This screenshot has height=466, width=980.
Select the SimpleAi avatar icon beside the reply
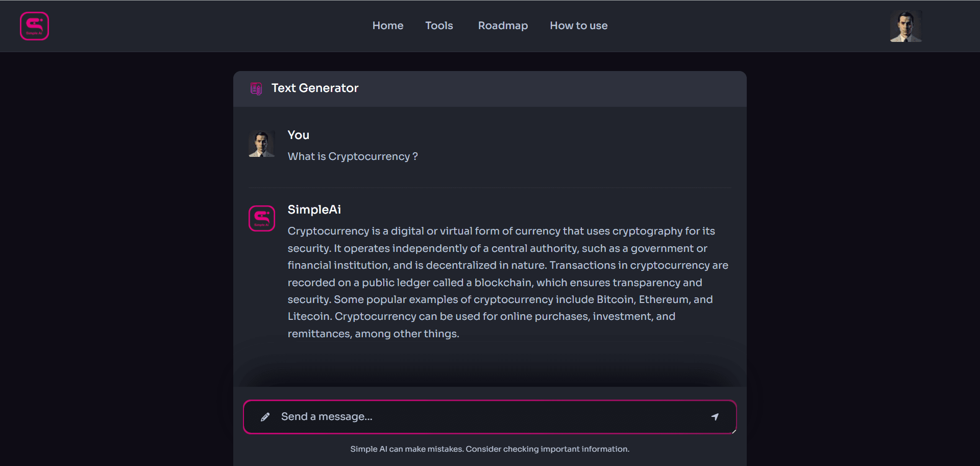tap(261, 218)
